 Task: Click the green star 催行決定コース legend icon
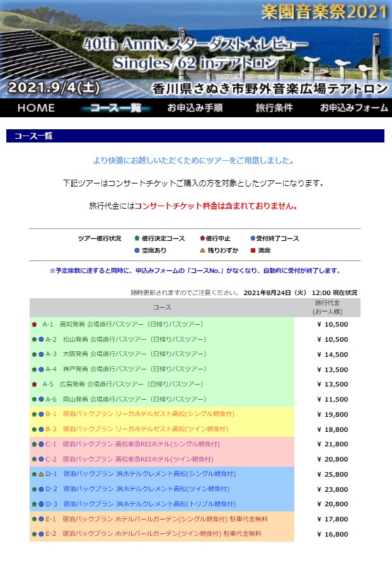click(x=137, y=238)
